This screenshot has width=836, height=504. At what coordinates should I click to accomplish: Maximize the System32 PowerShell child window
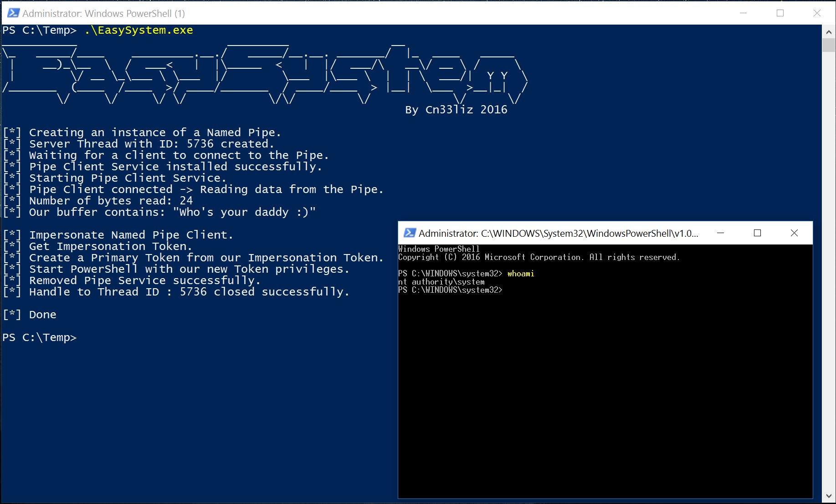pos(757,233)
